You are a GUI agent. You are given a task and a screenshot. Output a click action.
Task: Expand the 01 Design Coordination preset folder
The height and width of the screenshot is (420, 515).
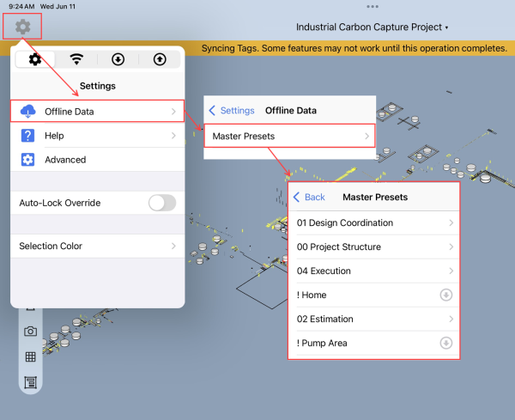click(374, 222)
